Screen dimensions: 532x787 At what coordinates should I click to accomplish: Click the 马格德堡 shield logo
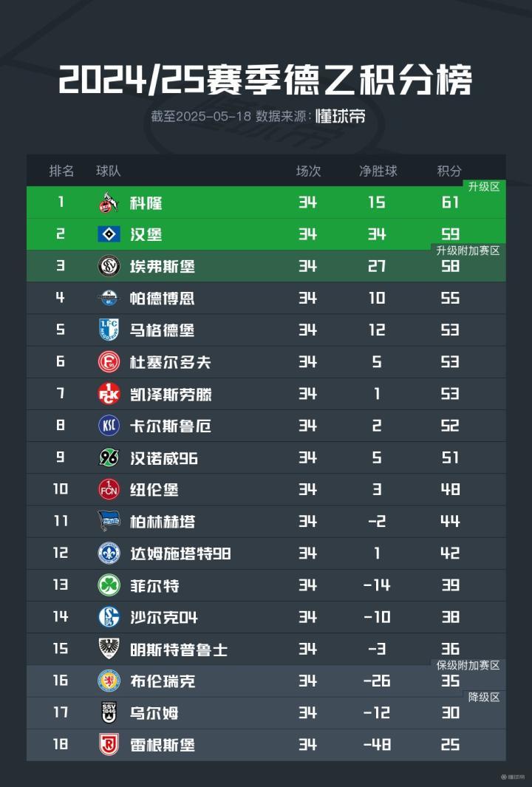[109, 330]
